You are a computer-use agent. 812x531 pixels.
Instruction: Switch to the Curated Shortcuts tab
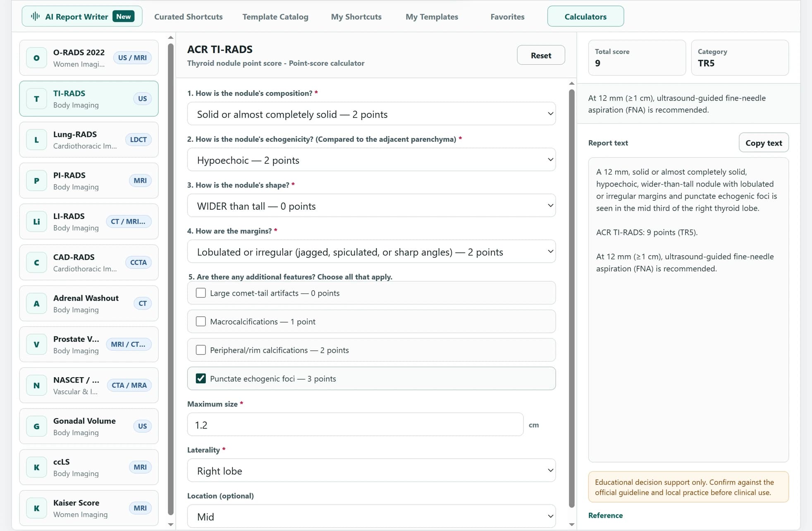tap(189, 17)
